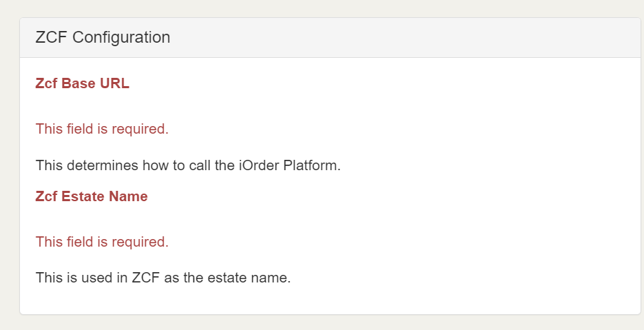Click the Zcf Base URL field label

(x=82, y=83)
